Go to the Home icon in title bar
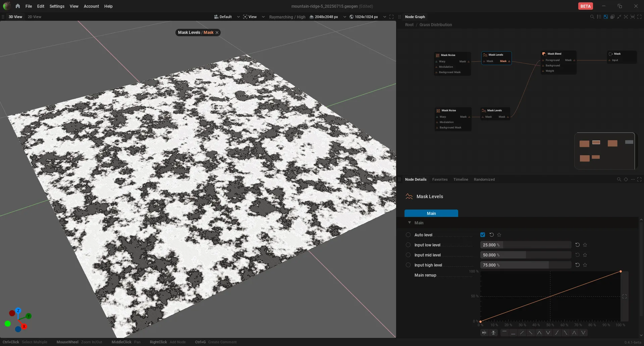 click(x=18, y=6)
